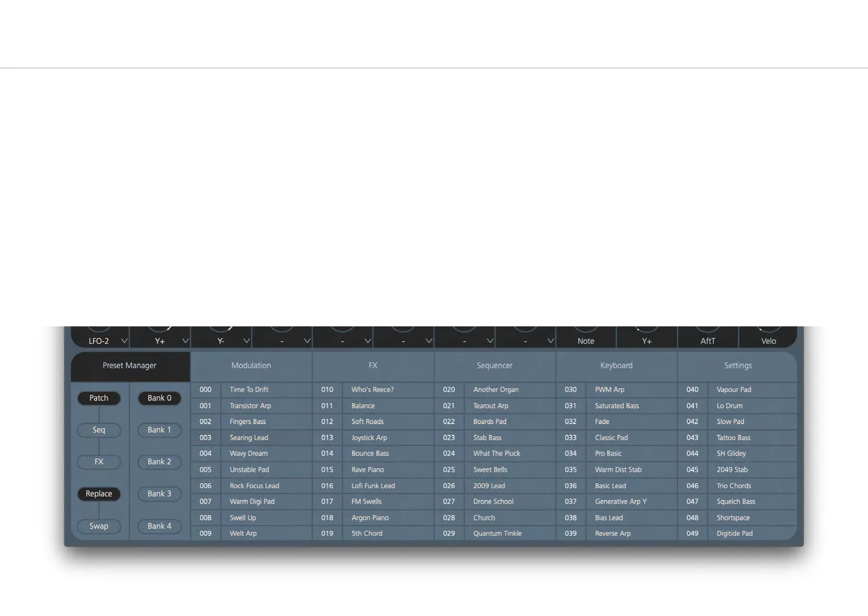Load the Transistor Arp preset

[x=251, y=406]
